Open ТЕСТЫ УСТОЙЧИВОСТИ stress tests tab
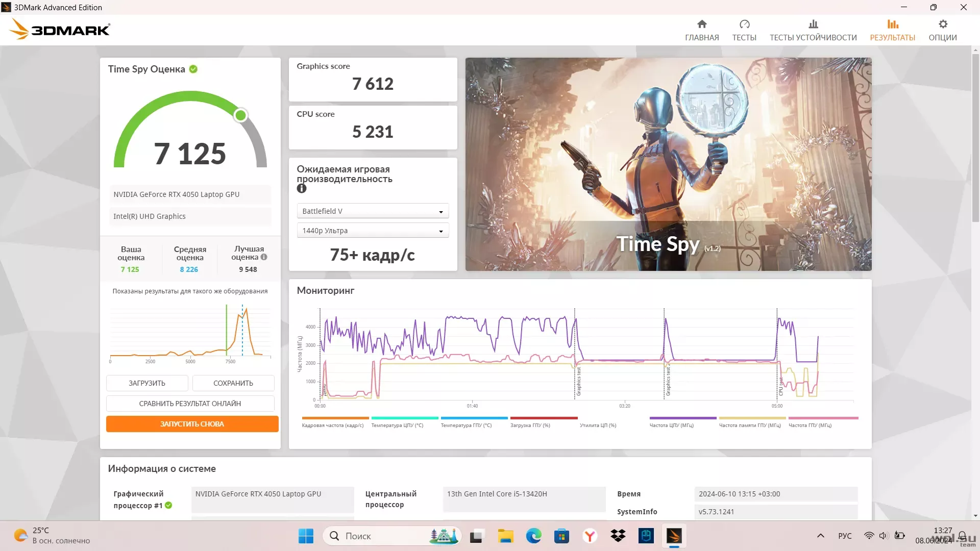The height and width of the screenshot is (551, 980). [813, 30]
